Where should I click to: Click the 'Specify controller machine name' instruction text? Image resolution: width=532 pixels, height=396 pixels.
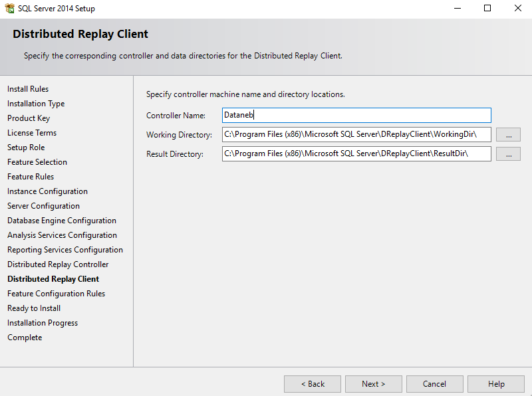(x=245, y=94)
